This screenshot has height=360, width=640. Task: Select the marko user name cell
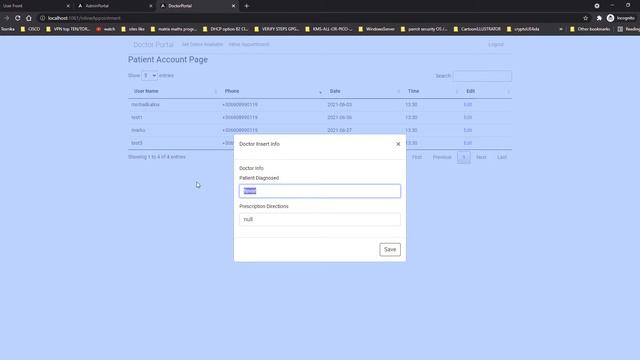click(138, 130)
